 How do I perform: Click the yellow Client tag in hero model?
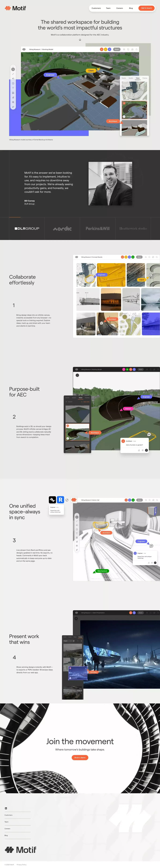point(91,71)
